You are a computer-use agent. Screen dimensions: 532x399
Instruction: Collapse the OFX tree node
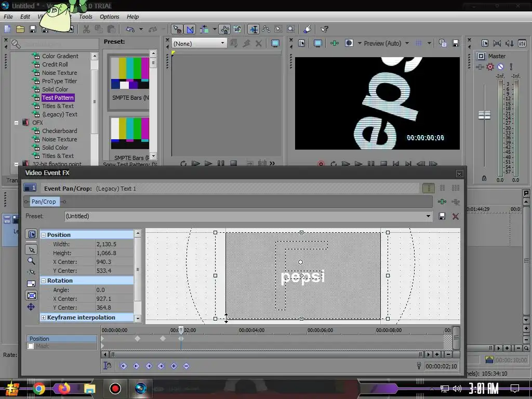[16, 123]
